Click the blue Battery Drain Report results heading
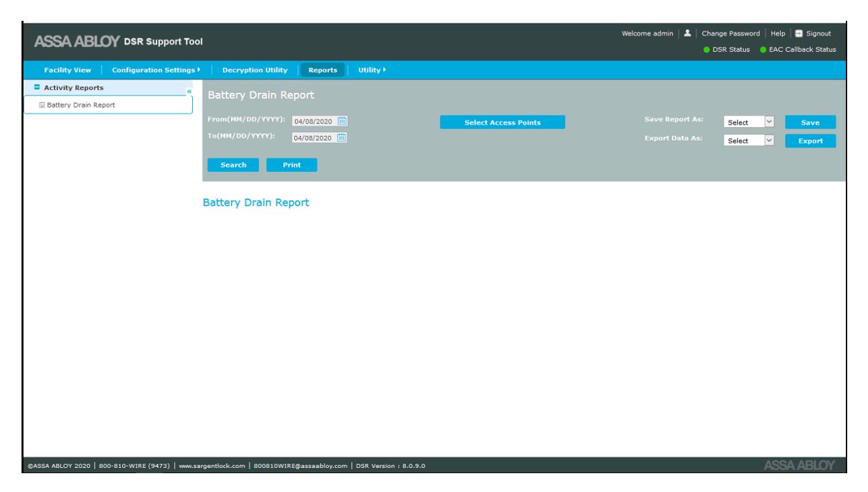The width and height of the screenshot is (868, 492). (x=256, y=202)
